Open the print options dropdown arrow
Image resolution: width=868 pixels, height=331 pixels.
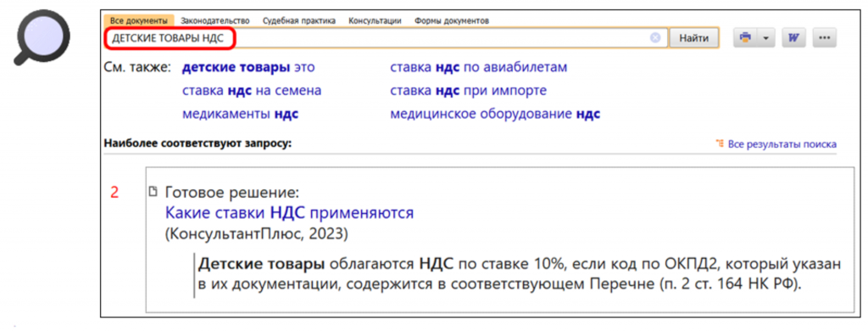(766, 37)
